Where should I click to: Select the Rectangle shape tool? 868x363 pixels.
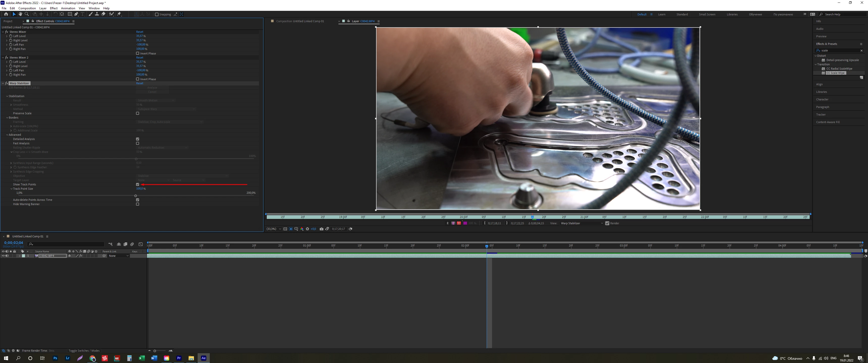point(70,14)
